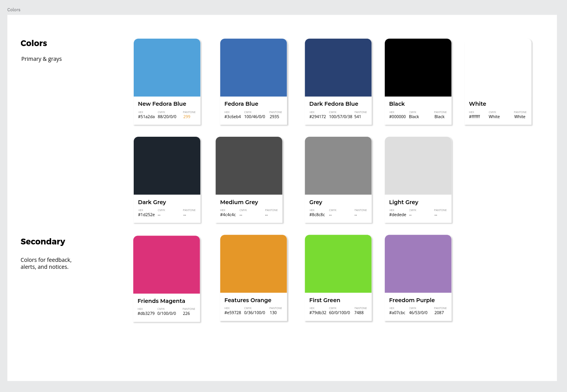
Task: Click hex value #79db32
Action: pos(318,313)
